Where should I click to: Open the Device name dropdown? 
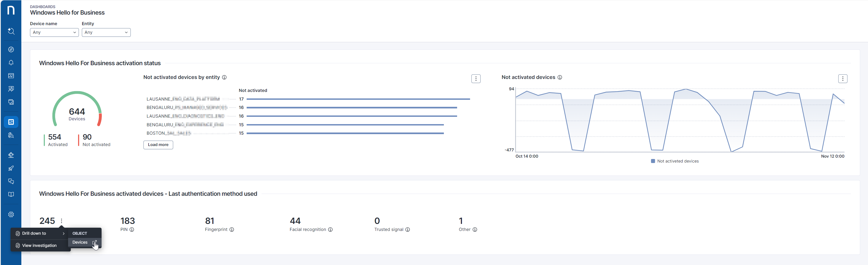pos(54,32)
